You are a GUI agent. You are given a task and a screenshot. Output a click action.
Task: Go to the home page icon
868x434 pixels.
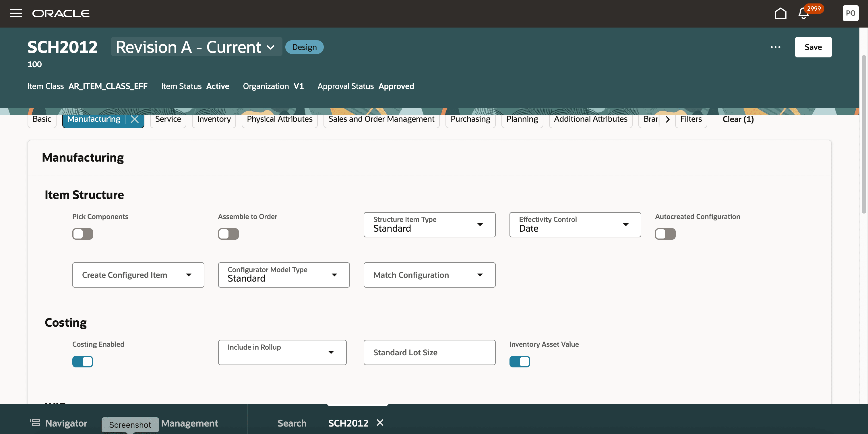780,13
